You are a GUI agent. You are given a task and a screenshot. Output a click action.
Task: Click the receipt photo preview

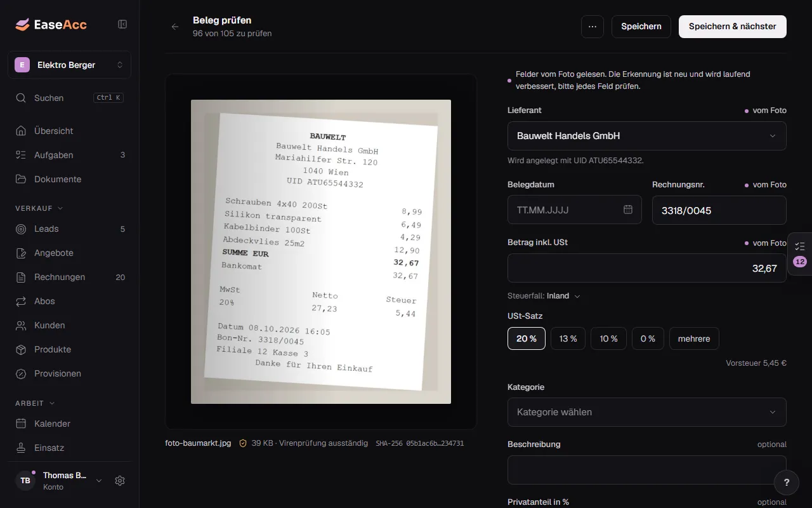(321, 251)
